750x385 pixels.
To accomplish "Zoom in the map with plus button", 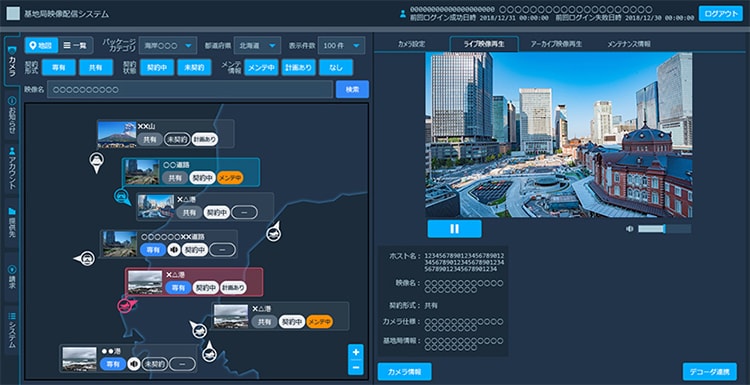I will tap(355, 352).
